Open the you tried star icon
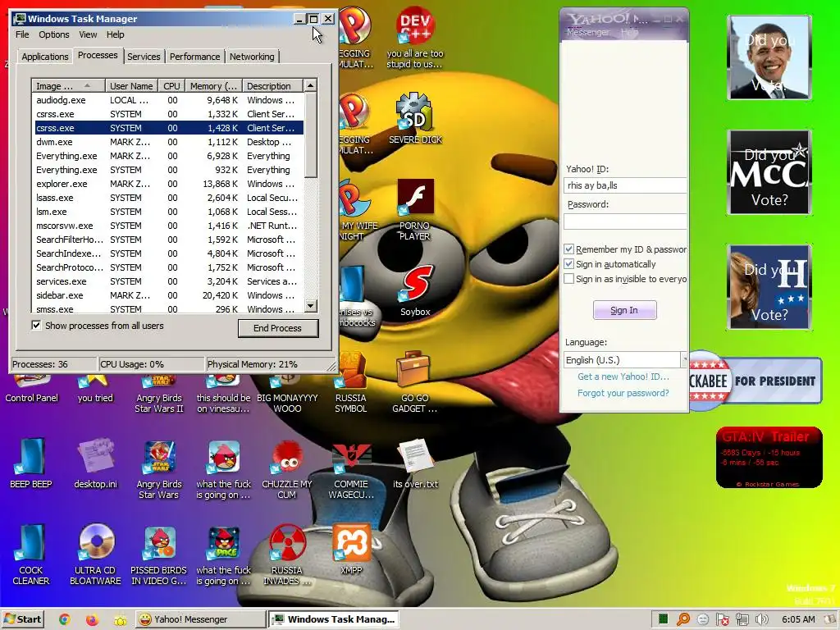The height and width of the screenshot is (630, 840). coord(95,388)
